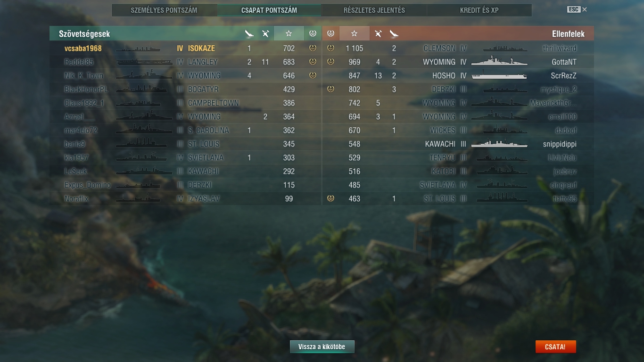644x362 pixels.
Task: Select enemy player GottaNT row
Action: click(458, 62)
